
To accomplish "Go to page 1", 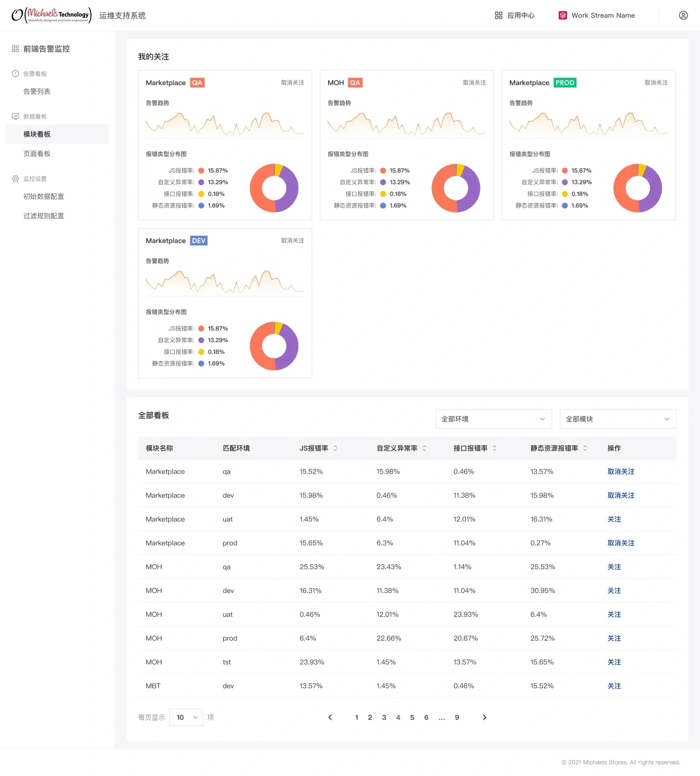I will tap(357, 717).
